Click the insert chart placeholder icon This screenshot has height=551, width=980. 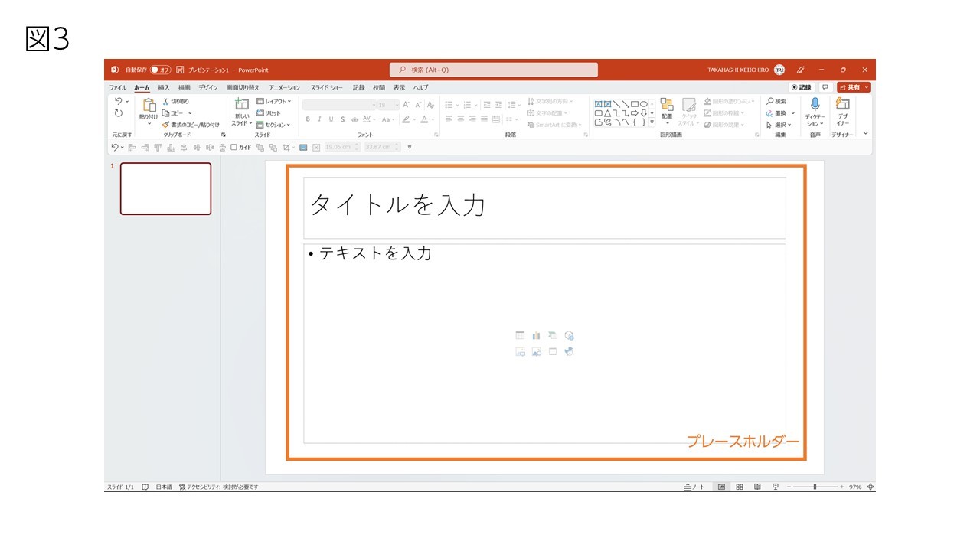click(x=537, y=335)
